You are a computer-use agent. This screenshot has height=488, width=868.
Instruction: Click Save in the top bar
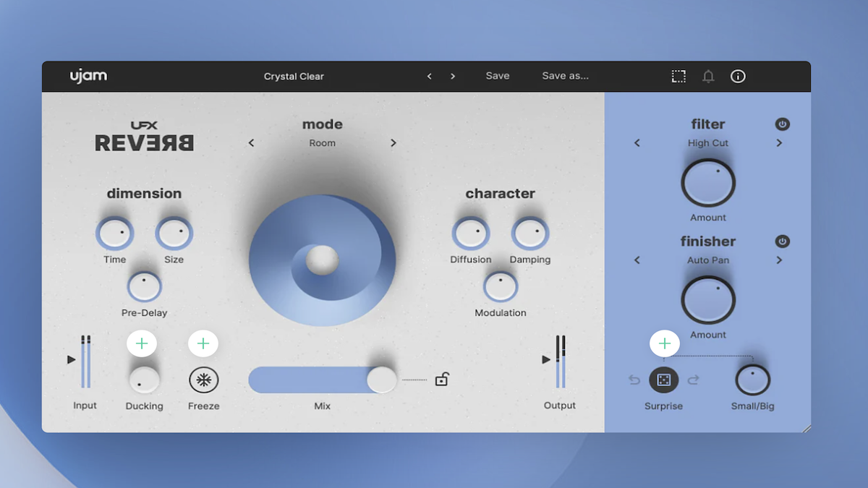point(498,76)
